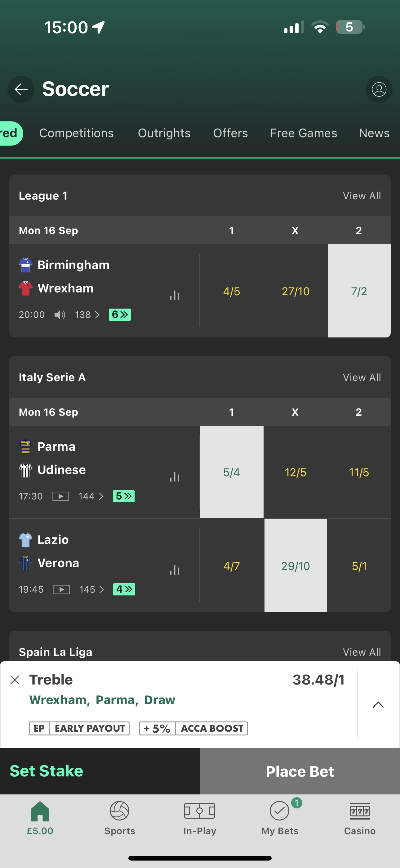Expand the 138 extra markets for Birmingham Wrexham
400x868 pixels.
pyautogui.click(x=87, y=314)
